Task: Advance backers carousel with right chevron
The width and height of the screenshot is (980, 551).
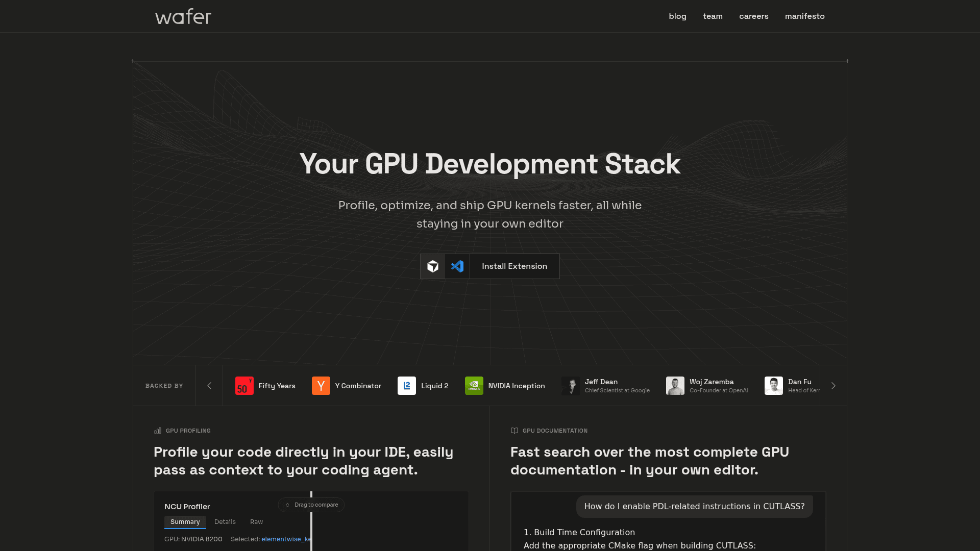Action: coord(833,386)
